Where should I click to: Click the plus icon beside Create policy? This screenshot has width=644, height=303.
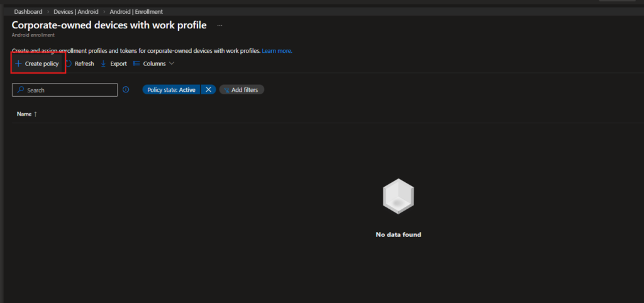tap(18, 63)
